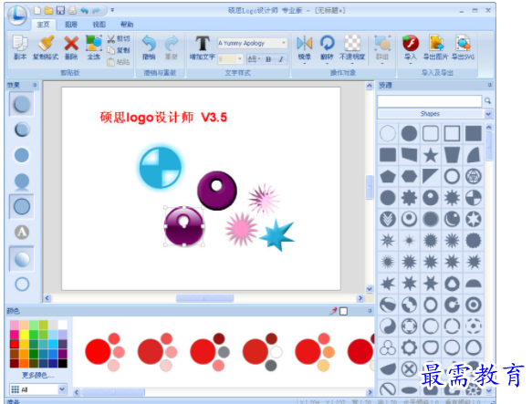Select the three-circle trefoil shape in Shapes grid
The width and height of the screenshot is (532, 404).
[388, 347]
